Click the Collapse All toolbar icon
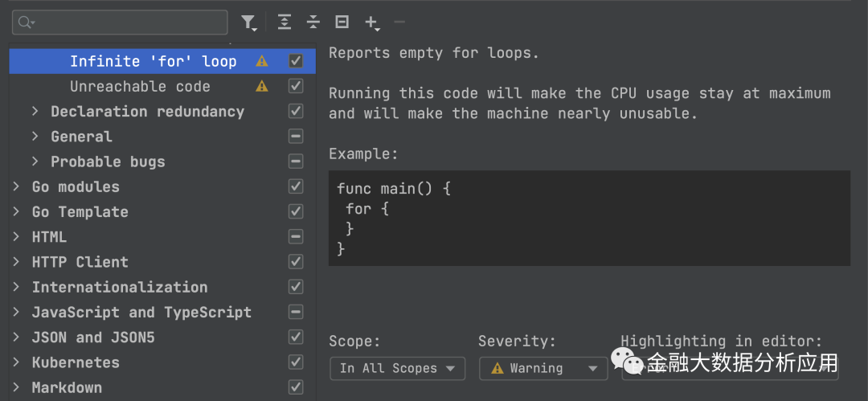The width and height of the screenshot is (868, 401). 313,23
